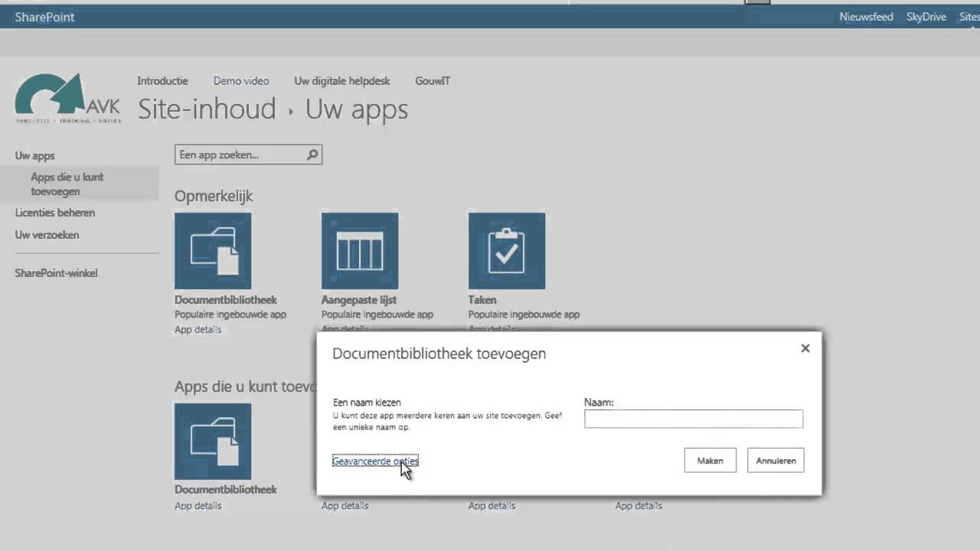Image resolution: width=980 pixels, height=551 pixels.
Task: Open Licenties beheren in sidebar
Action: coord(55,213)
